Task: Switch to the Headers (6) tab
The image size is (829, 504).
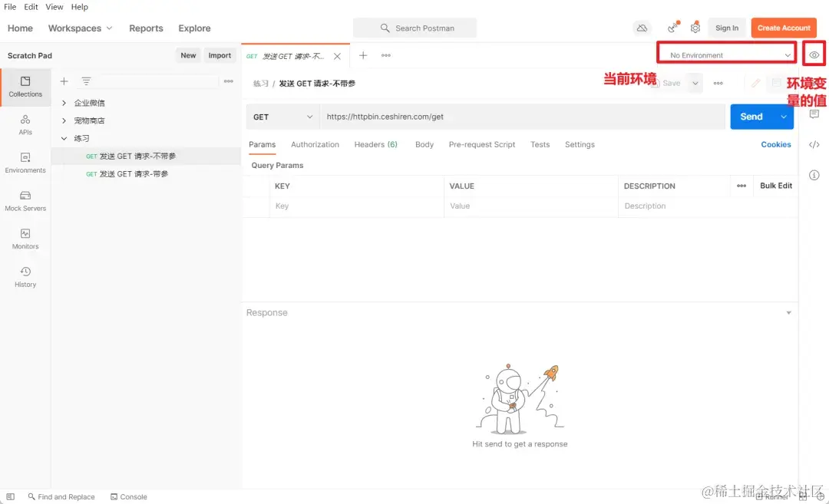Action: point(375,144)
